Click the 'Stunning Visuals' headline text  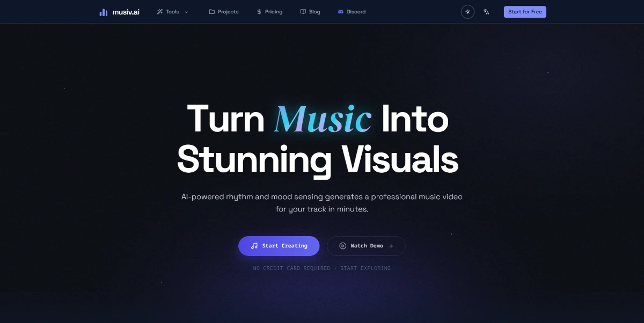(318, 159)
